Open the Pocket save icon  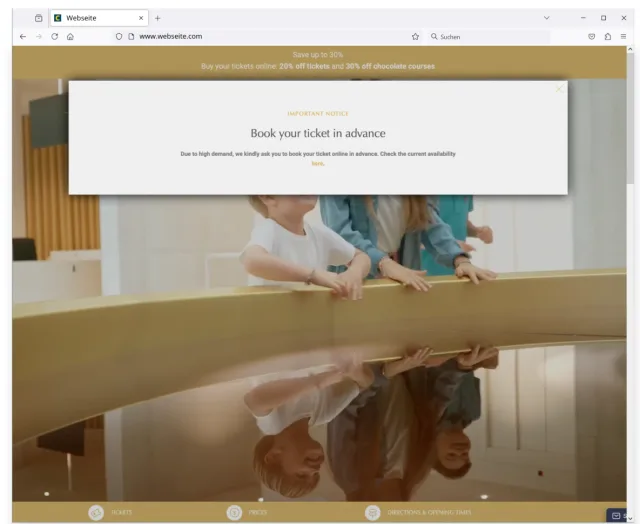coord(591,36)
